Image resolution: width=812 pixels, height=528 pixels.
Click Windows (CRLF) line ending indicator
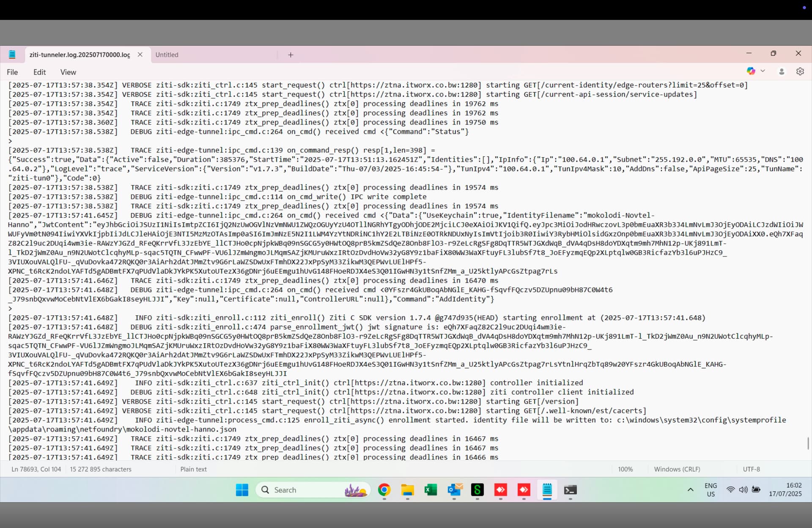(677, 469)
